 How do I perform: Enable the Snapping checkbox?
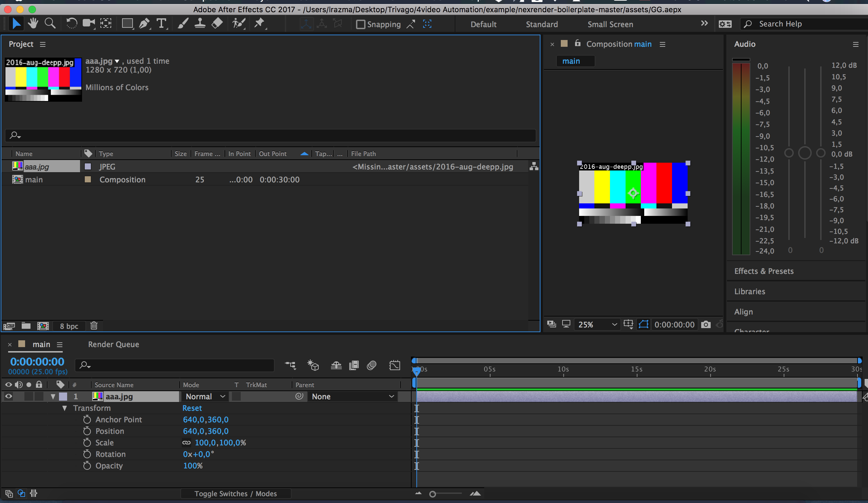[361, 24]
